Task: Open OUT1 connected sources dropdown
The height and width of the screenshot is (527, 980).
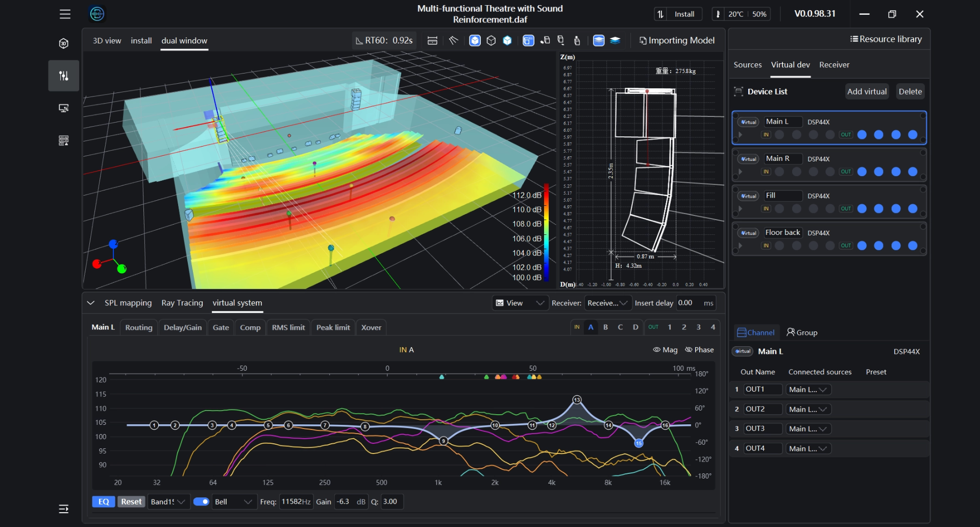Action: 808,390
